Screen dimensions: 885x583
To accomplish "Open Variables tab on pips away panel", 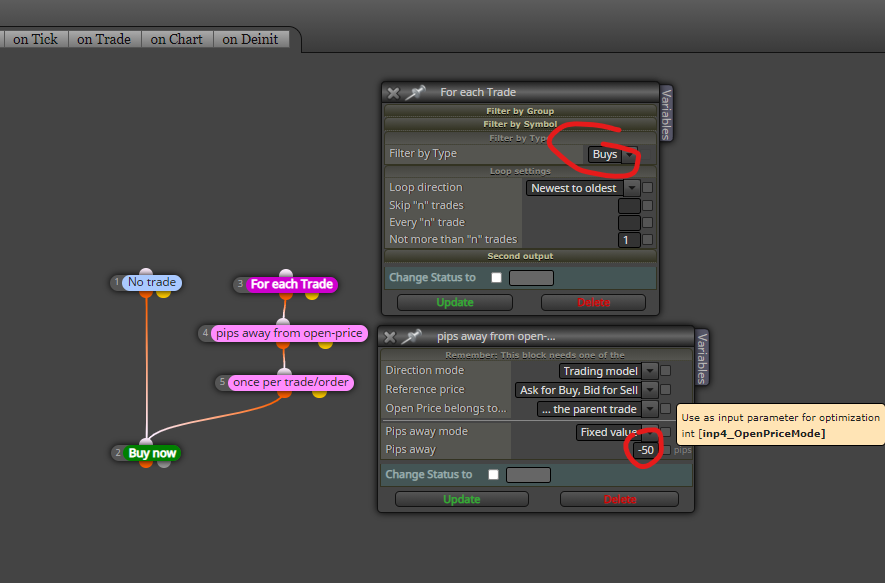I will point(702,358).
